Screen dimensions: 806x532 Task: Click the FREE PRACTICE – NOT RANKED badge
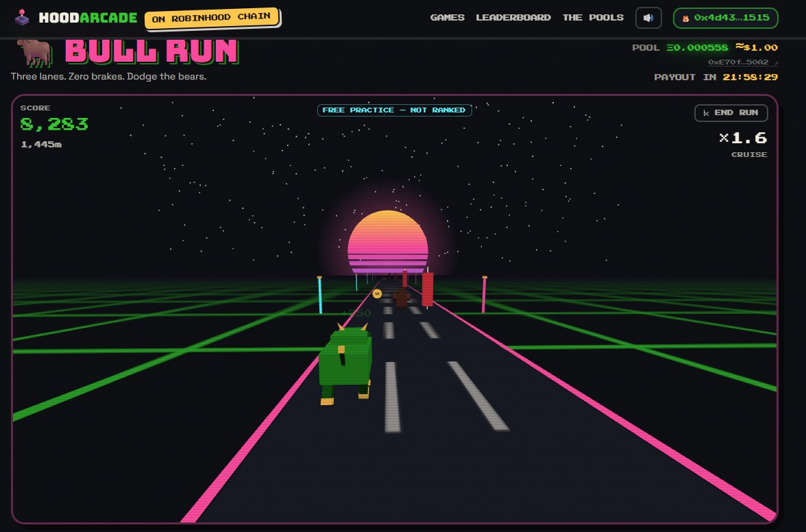[394, 110]
